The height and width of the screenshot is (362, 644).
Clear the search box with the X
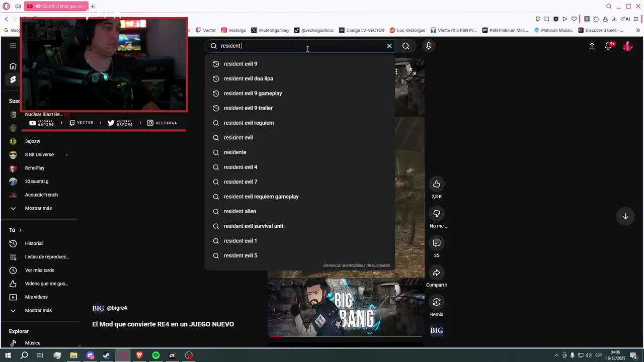[x=389, y=46]
